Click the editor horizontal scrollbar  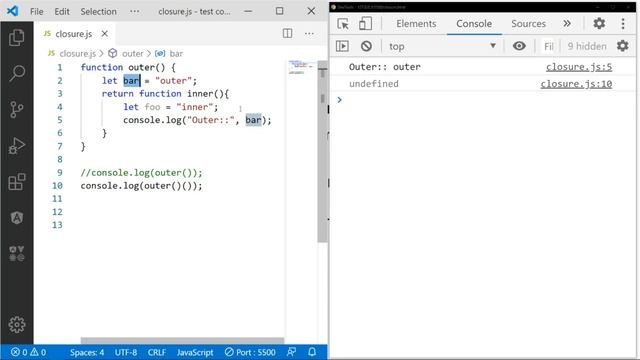[x=182, y=340]
